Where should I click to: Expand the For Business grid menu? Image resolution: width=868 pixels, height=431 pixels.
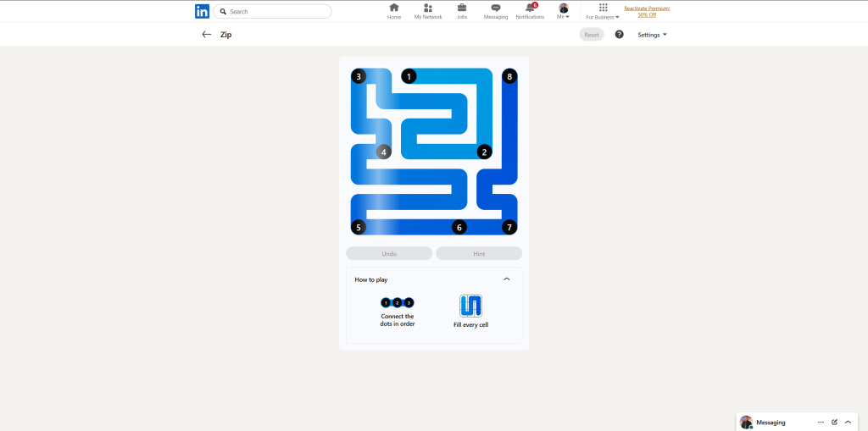[603, 11]
